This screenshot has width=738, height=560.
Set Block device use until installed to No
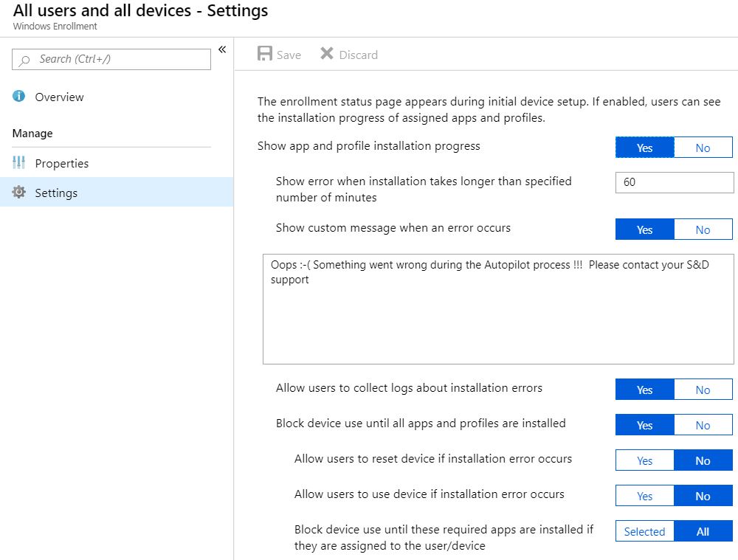703,425
